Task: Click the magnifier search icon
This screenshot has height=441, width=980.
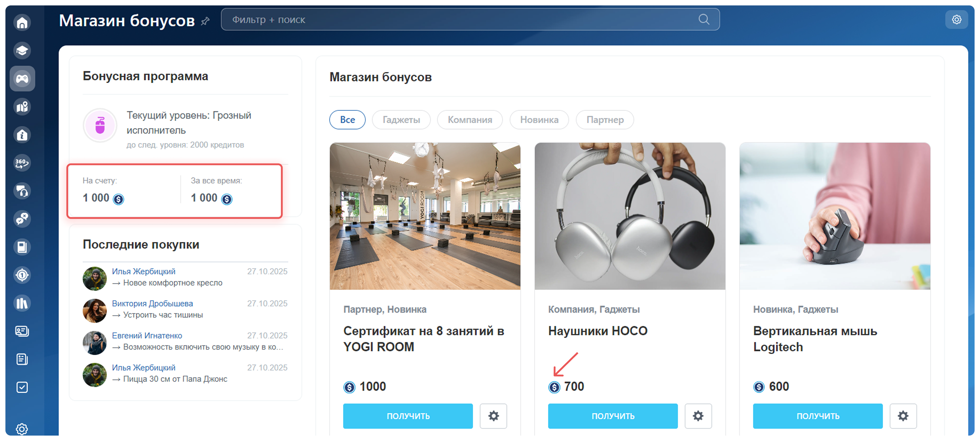Action: (x=703, y=20)
